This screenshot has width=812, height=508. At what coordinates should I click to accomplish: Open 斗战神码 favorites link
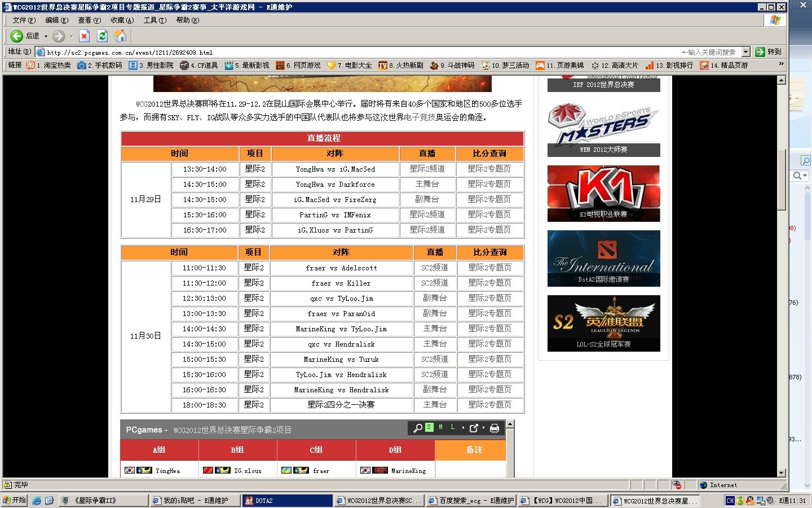coord(452,65)
